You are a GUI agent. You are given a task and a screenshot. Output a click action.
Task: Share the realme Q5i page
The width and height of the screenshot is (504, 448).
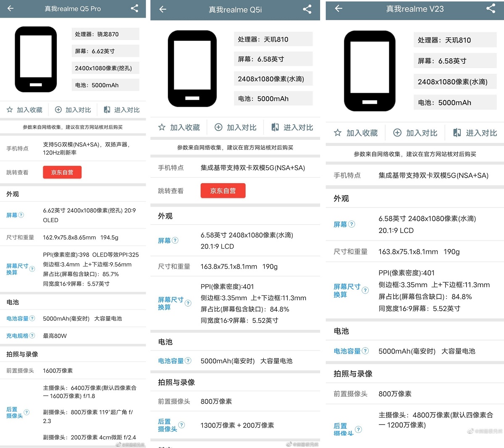pos(307,9)
